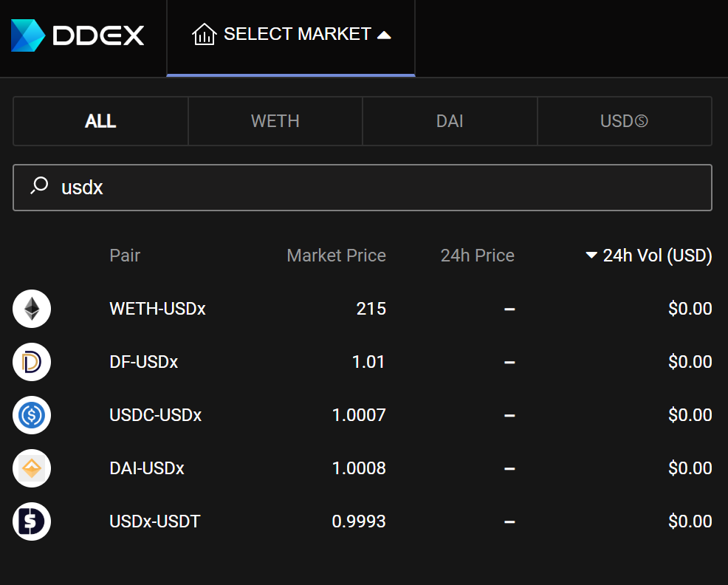This screenshot has height=585, width=728.
Task: Click the market house icon
Action: [205, 35]
